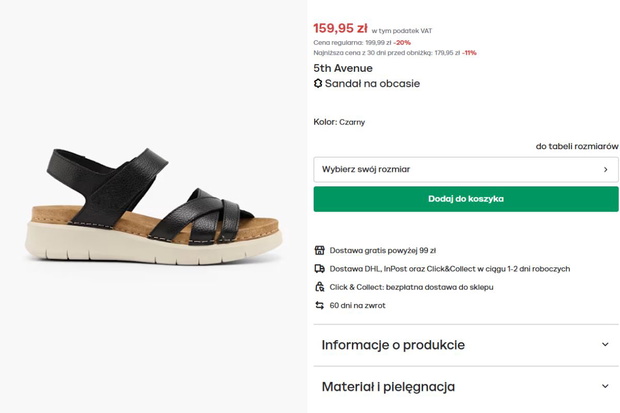Click the Kolor: Czarny color label
The height and width of the screenshot is (413, 620).
[339, 122]
